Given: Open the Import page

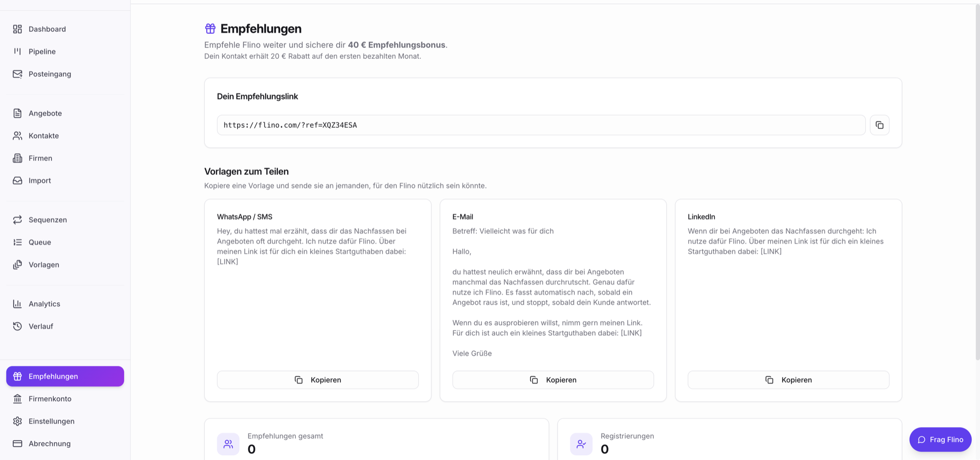Looking at the screenshot, I should pyautogui.click(x=65, y=180).
